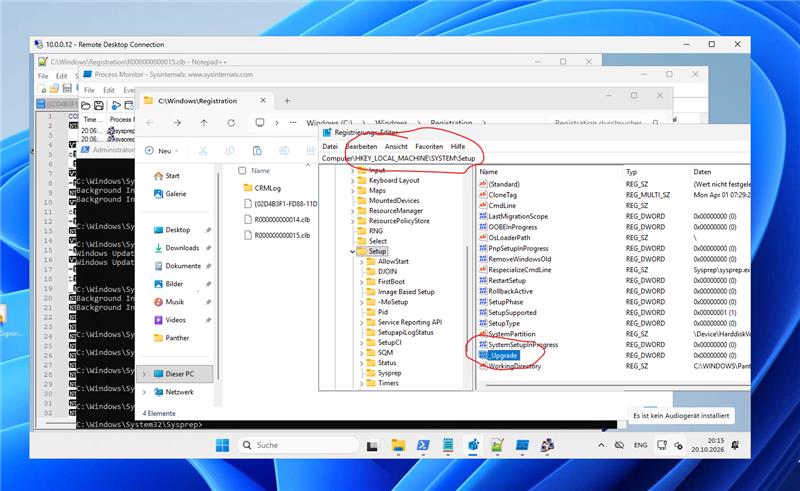Expand the FirstBoot subkey
This screenshot has width=800, height=491.
[362, 282]
